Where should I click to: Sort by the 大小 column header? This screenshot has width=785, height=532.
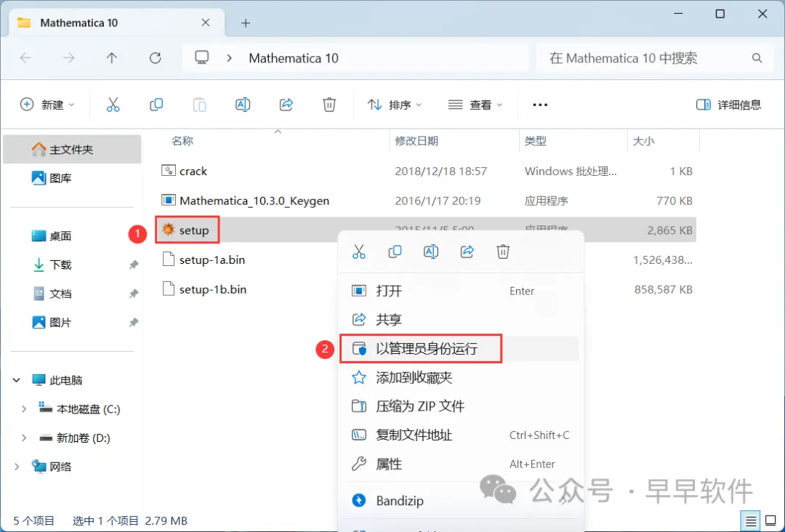tap(644, 141)
